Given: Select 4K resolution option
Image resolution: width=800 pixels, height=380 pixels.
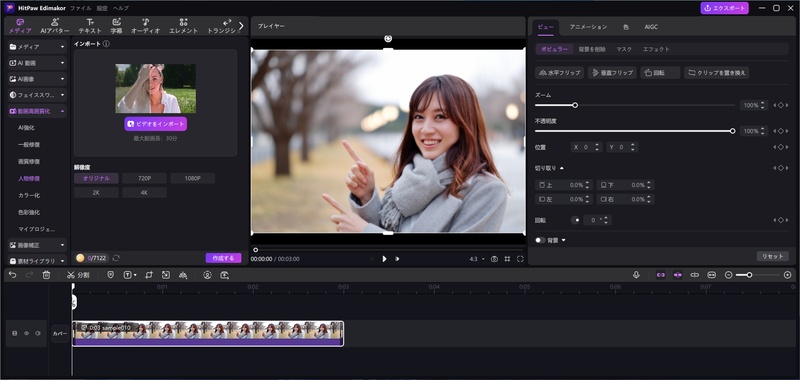Looking at the screenshot, I should (144, 193).
